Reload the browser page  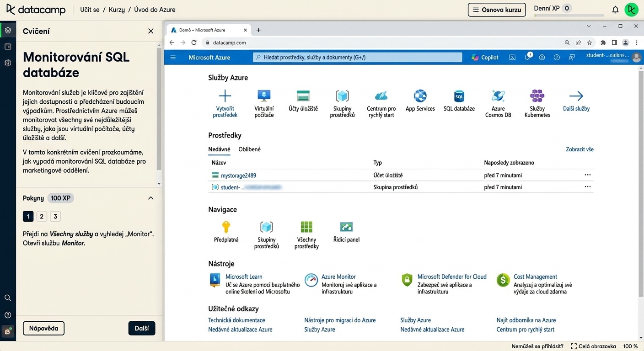[x=194, y=43]
